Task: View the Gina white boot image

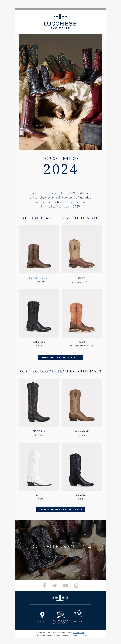Action: (39, 467)
